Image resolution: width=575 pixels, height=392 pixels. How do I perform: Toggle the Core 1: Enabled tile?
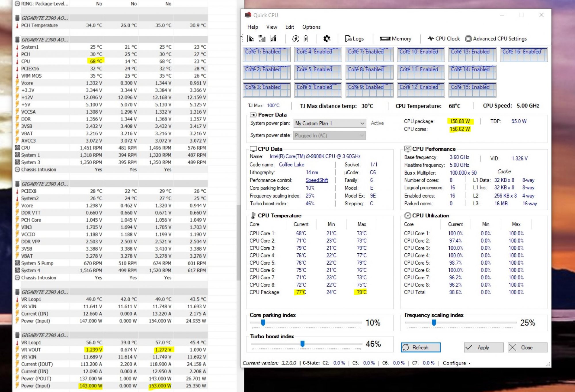pyautogui.click(x=266, y=55)
